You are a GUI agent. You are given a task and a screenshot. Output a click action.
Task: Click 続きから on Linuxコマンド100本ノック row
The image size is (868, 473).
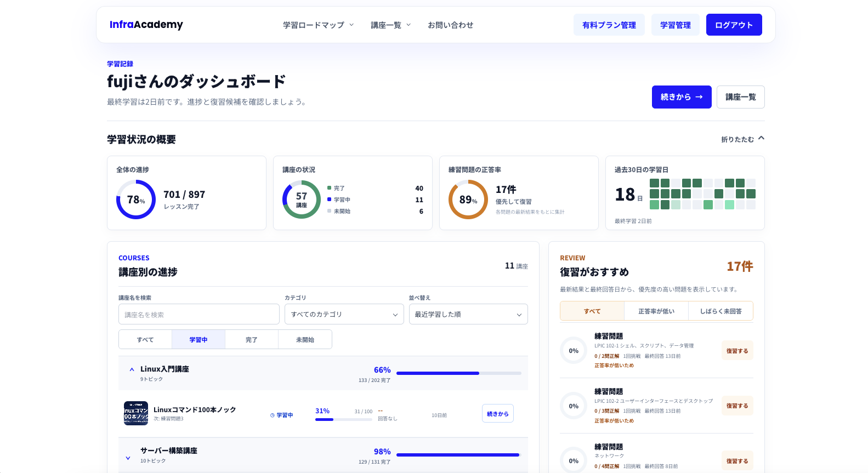pyautogui.click(x=498, y=414)
